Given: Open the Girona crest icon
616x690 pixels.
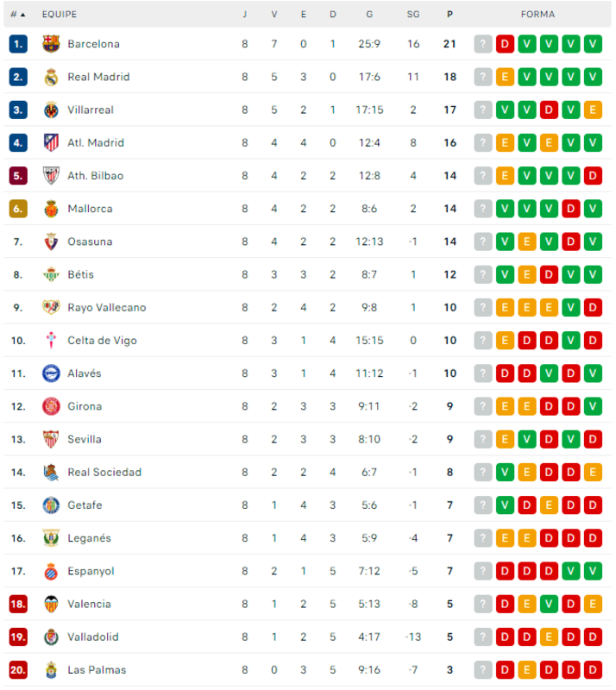Looking at the screenshot, I should [51, 406].
